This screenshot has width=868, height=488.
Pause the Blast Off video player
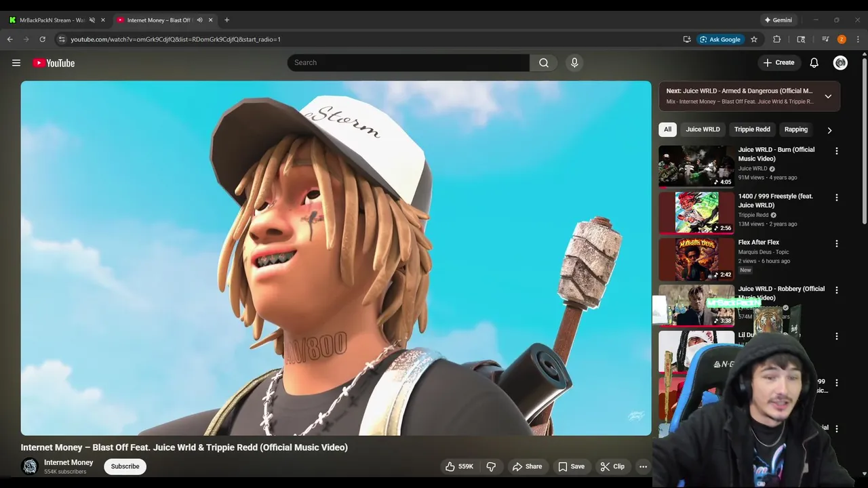coord(336,258)
